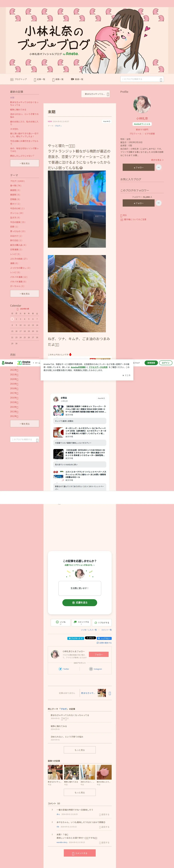
Task: Click the リブログする button
Action: point(102,623)
